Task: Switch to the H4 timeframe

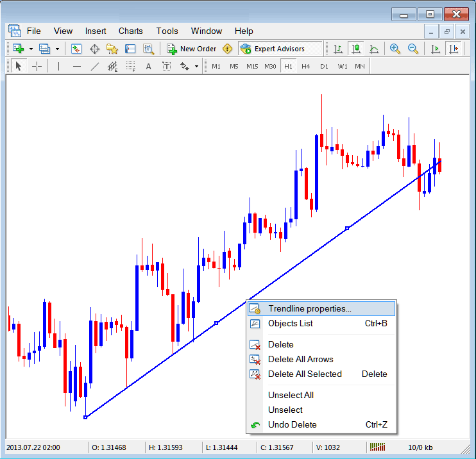Action: (306, 66)
